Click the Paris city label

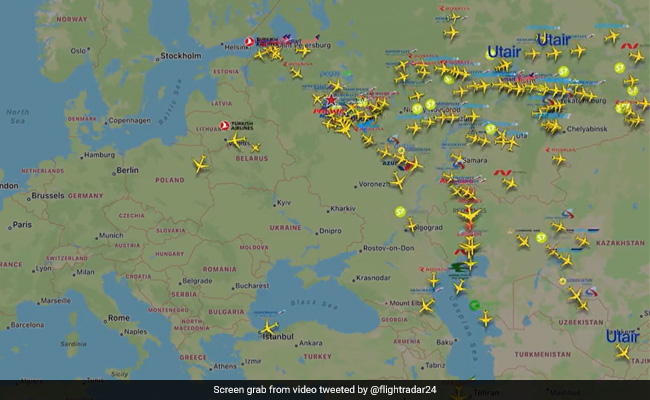click(x=22, y=224)
